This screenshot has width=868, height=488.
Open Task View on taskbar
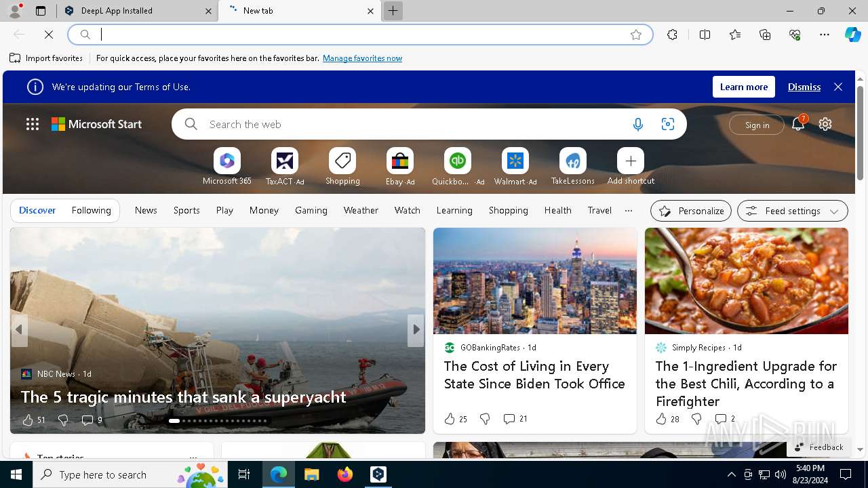[244, 474]
